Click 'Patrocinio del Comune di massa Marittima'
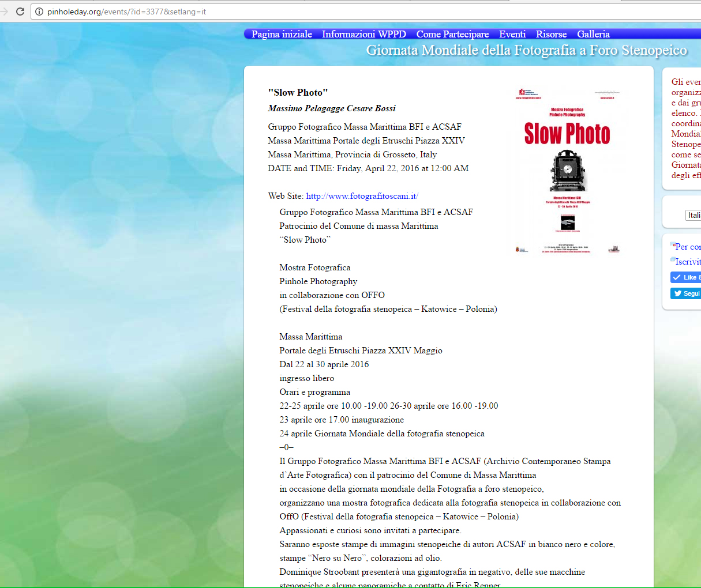 [x=359, y=226]
